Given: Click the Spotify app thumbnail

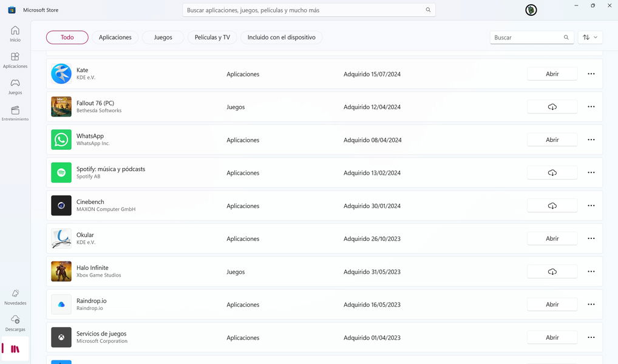Looking at the screenshot, I should (x=61, y=172).
